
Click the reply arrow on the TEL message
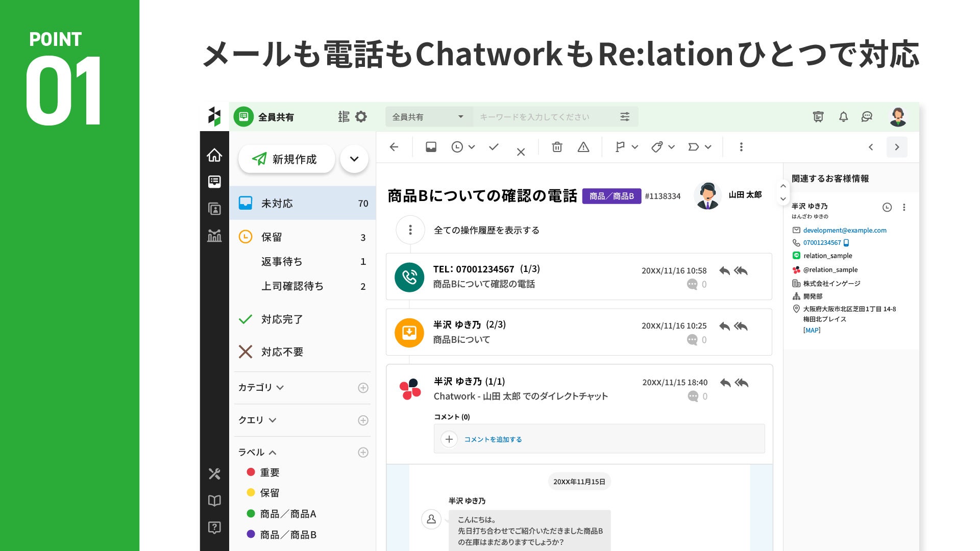pyautogui.click(x=724, y=271)
